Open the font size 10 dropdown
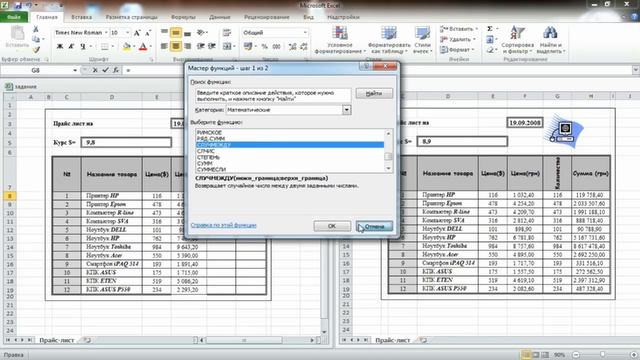The width and height of the screenshot is (640, 360). 127,33
